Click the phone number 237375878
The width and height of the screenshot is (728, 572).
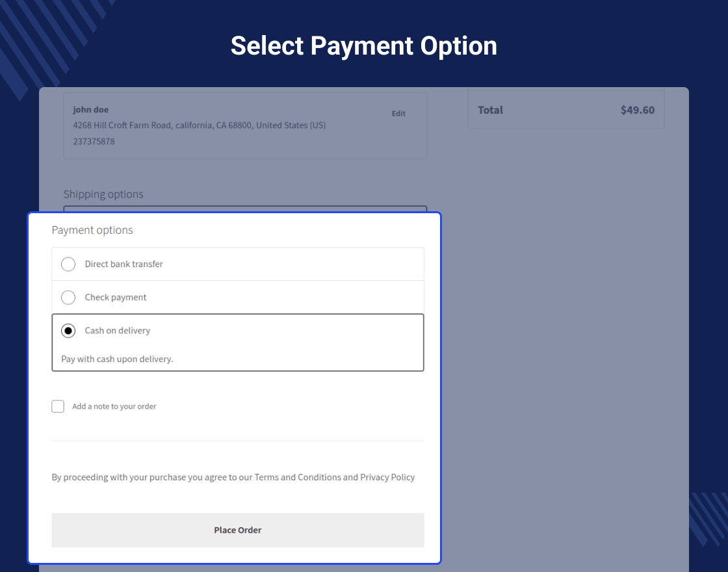pyautogui.click(x=94, y=141)
